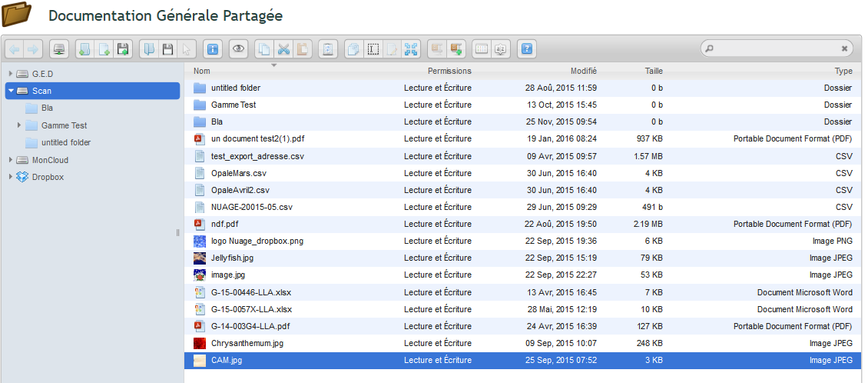
Task: Go forward with the right arrow icon
Action: [x=33, y=49]
